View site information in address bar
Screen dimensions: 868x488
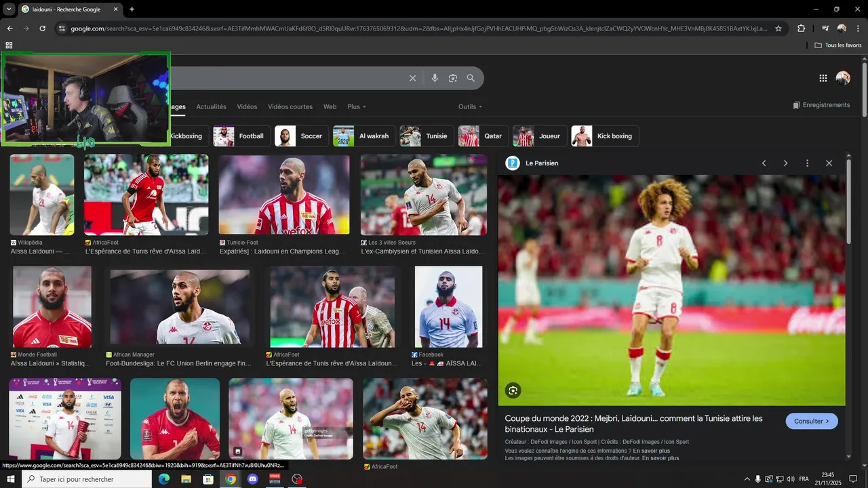coord(62,28)
